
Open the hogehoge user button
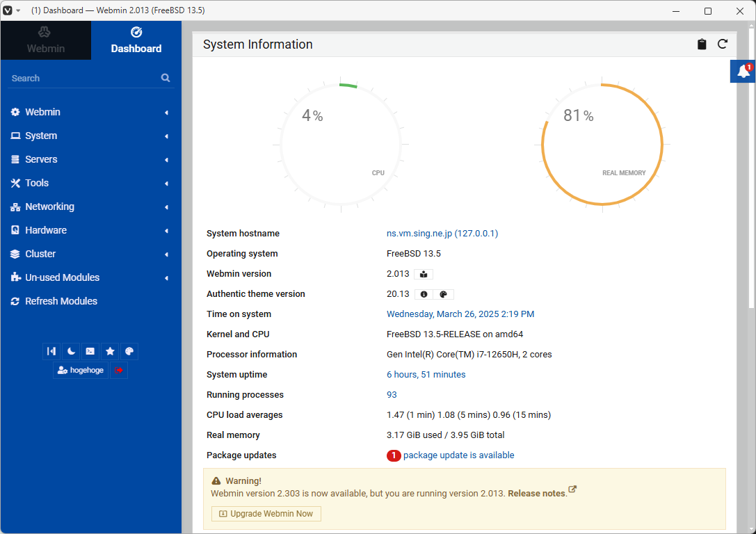[81, 370]
